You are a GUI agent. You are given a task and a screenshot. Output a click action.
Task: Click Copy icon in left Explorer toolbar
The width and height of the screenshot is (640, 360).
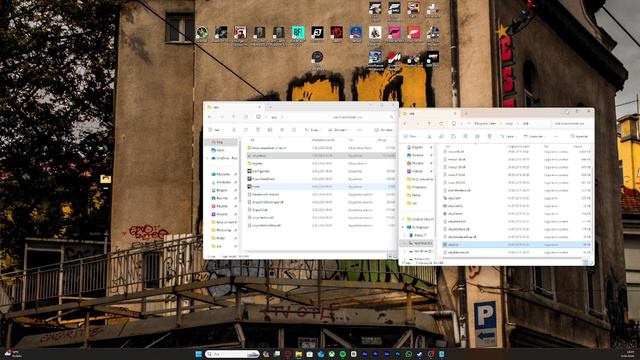click(246, 130)
